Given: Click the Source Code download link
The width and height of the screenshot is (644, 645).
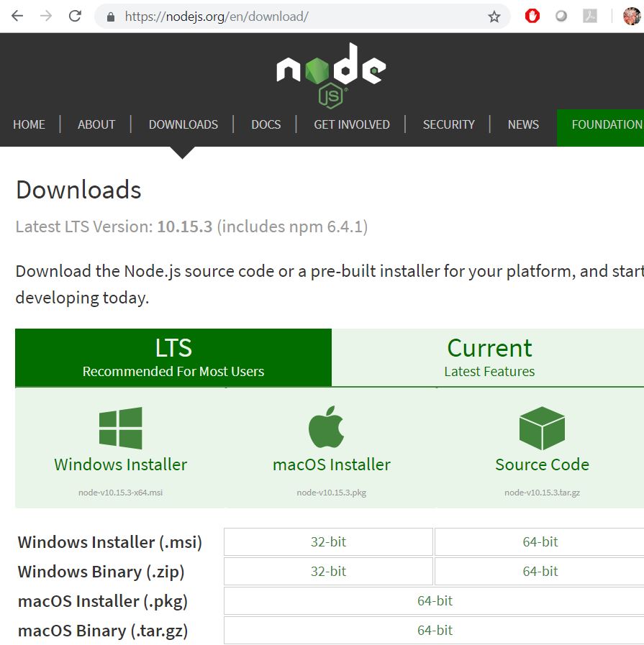Looking at the screenshot, I should [x=542, y=465].
